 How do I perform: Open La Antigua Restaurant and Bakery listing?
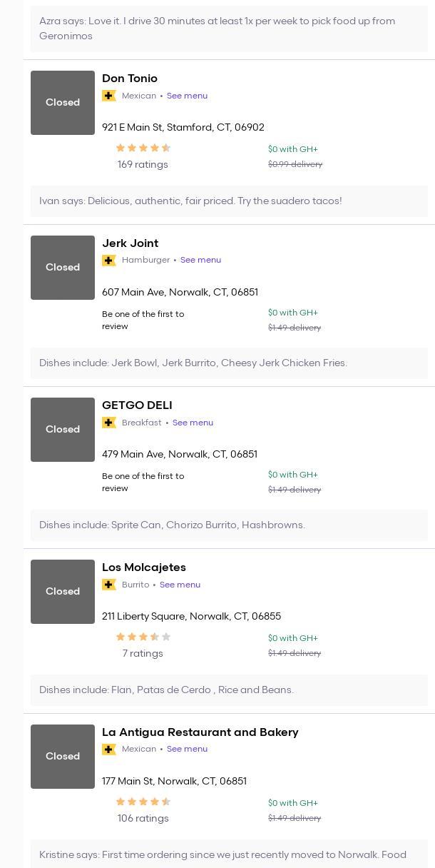point(200,732)
